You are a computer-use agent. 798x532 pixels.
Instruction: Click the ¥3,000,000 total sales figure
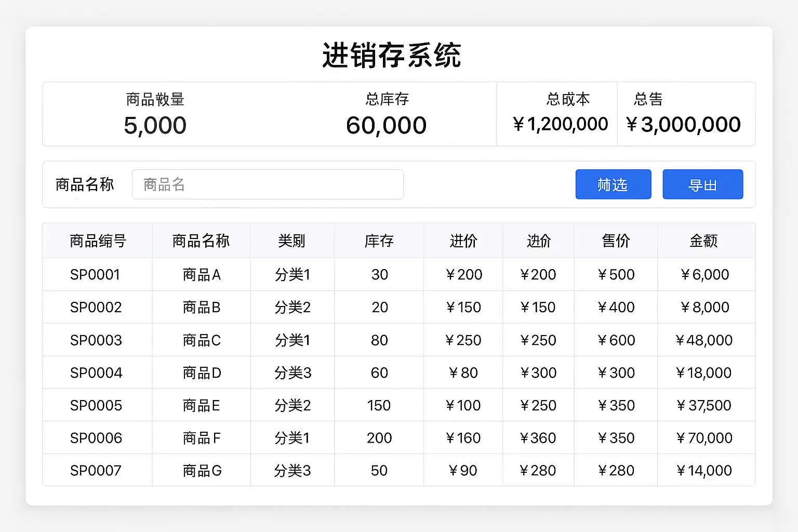point(684,125)
